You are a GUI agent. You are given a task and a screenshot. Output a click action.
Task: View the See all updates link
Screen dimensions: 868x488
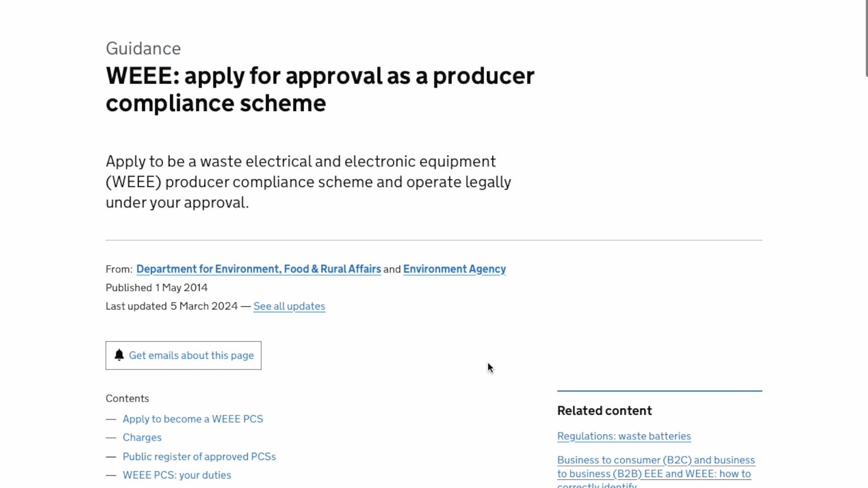pos(289,306)
